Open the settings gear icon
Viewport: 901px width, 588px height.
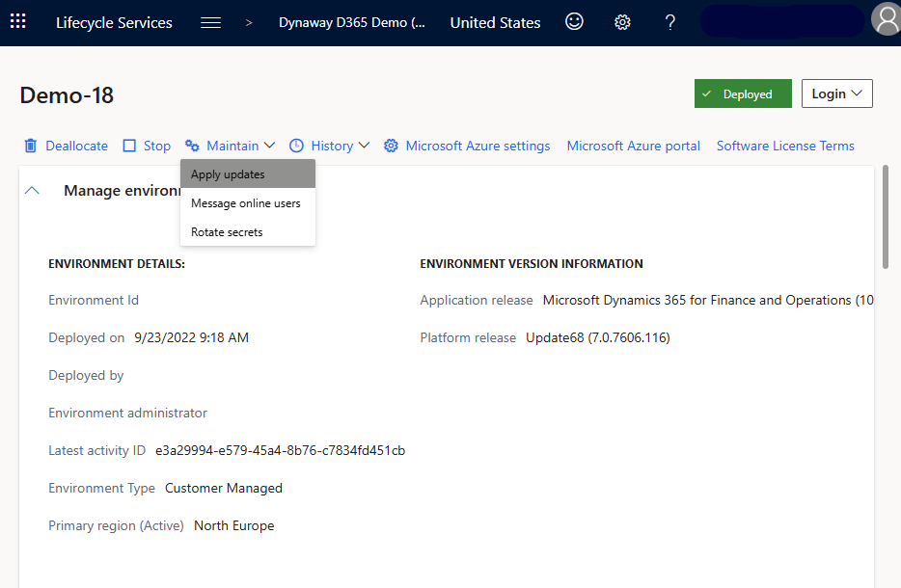(623, 22)
